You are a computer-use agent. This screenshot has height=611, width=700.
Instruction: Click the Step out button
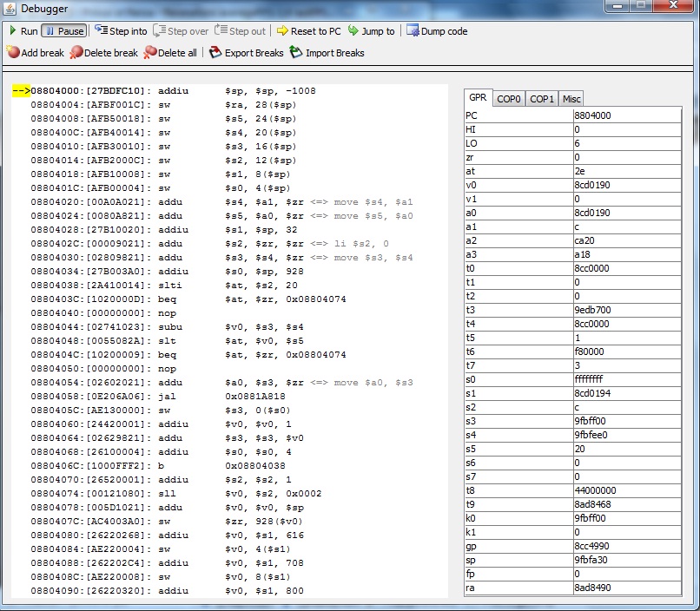click(x=241, y=31)
